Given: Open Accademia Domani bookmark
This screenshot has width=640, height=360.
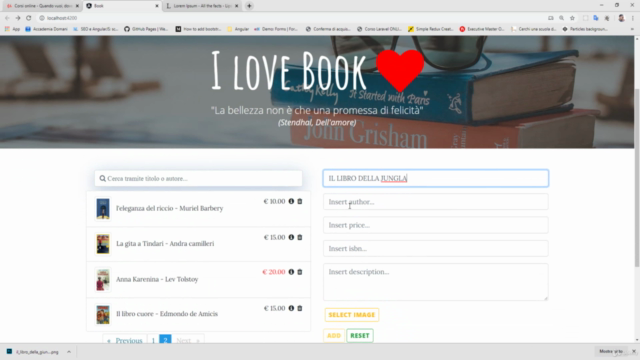Looking at the screenshot, I should 47,29.
